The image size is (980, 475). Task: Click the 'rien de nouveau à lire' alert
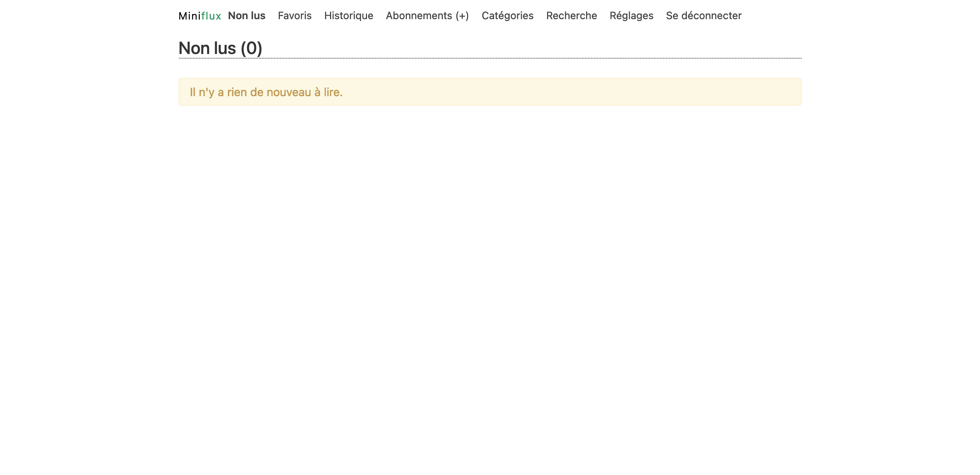click(x=266, y=92)
